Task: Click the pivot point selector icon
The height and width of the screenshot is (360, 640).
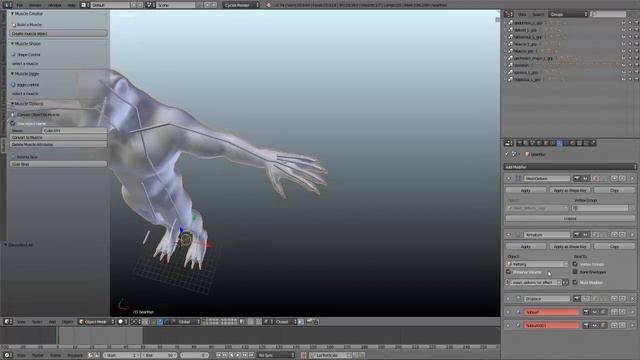Action: [x=135, y=322]
